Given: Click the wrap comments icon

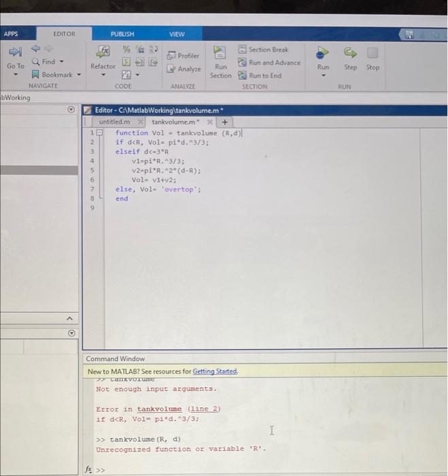Looking at the screenshot, I should pos(153,49).
